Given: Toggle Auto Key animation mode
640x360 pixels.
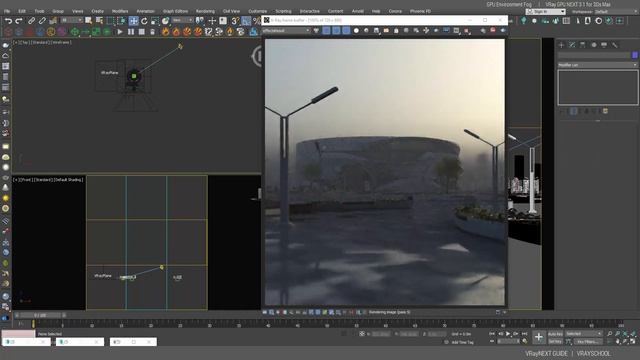Looking at the screenshot, I should tap(555, 334).
